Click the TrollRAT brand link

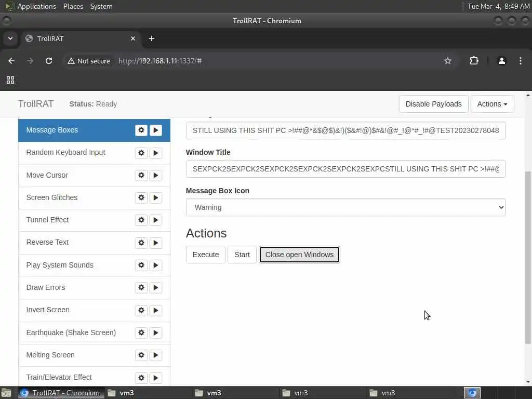click(36, 104)
